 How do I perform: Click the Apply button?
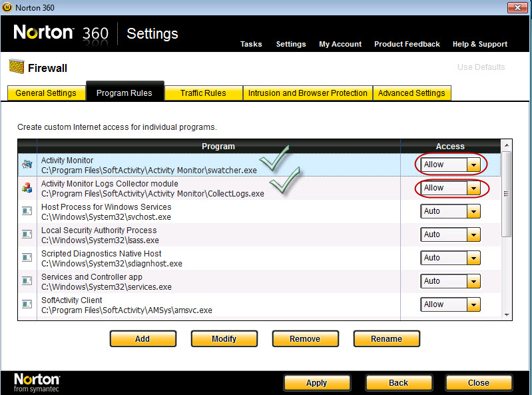tap(317, 383)
